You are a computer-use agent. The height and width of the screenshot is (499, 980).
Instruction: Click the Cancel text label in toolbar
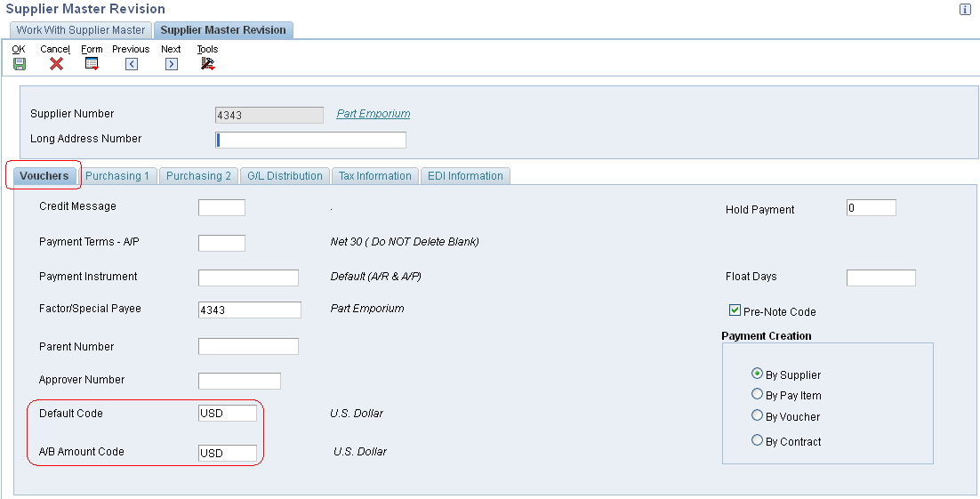[x=55, y=49]
